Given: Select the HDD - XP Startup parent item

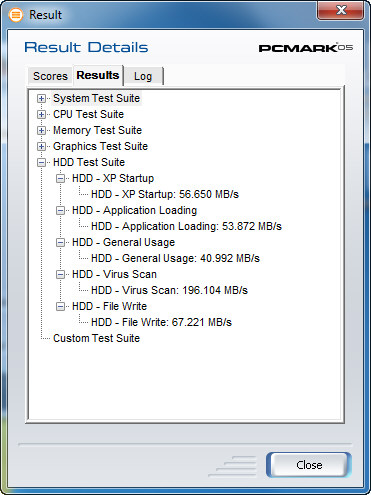Looking at the screenshot, I should (x=113, y=178).
